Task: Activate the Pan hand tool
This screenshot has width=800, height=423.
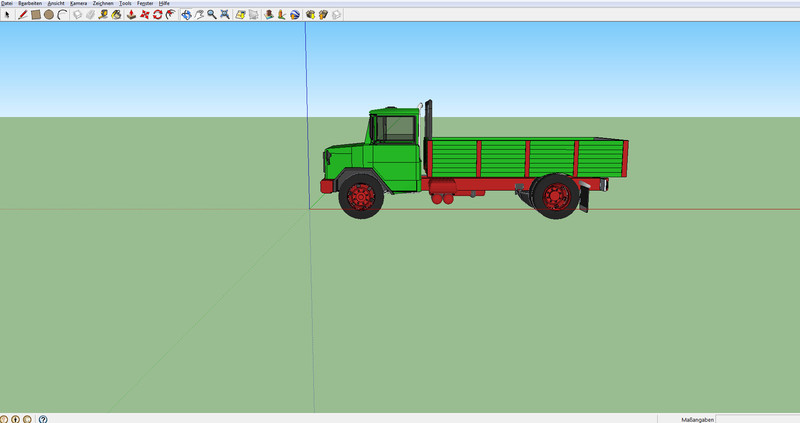Action: tap(199, 15)
